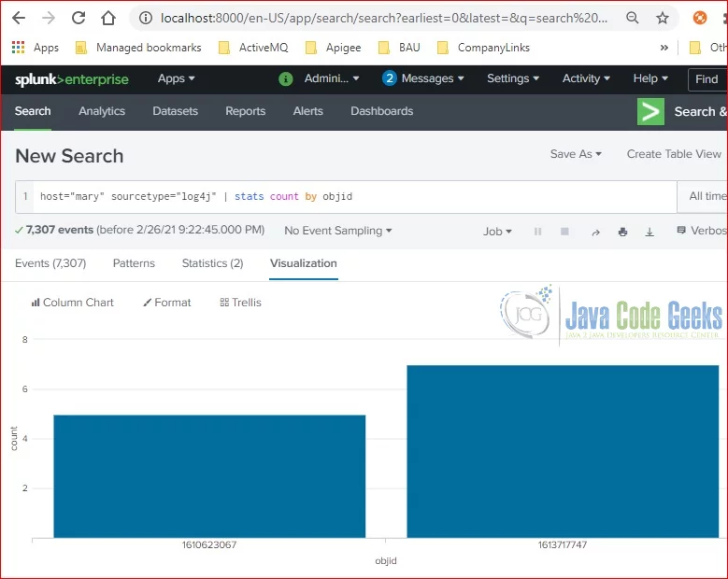This screenshot has height=579, width=728.
Task: Click the chart bar for objid 1613717747
Action: tap(563, 451)
